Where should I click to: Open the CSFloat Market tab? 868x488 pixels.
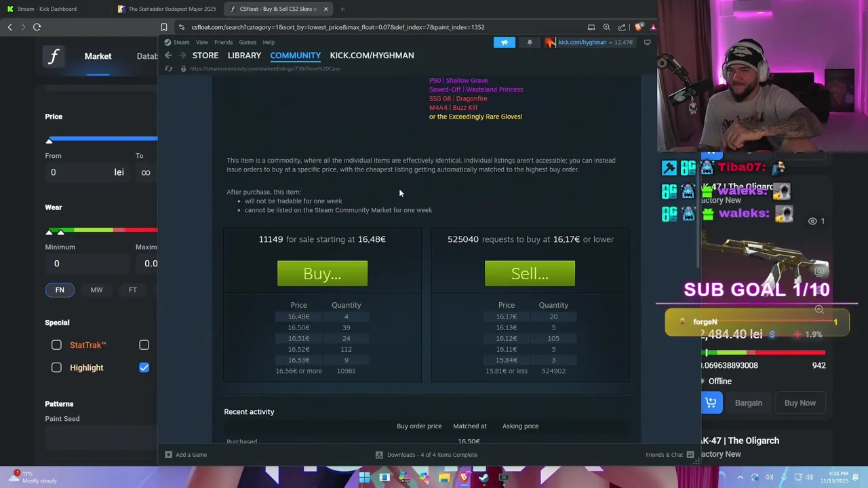point(98,56)
